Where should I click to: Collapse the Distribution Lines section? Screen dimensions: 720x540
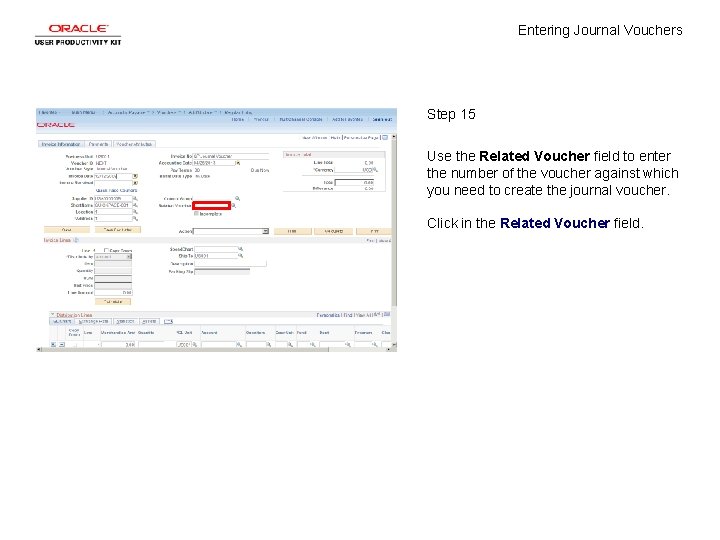click(52, 315)
